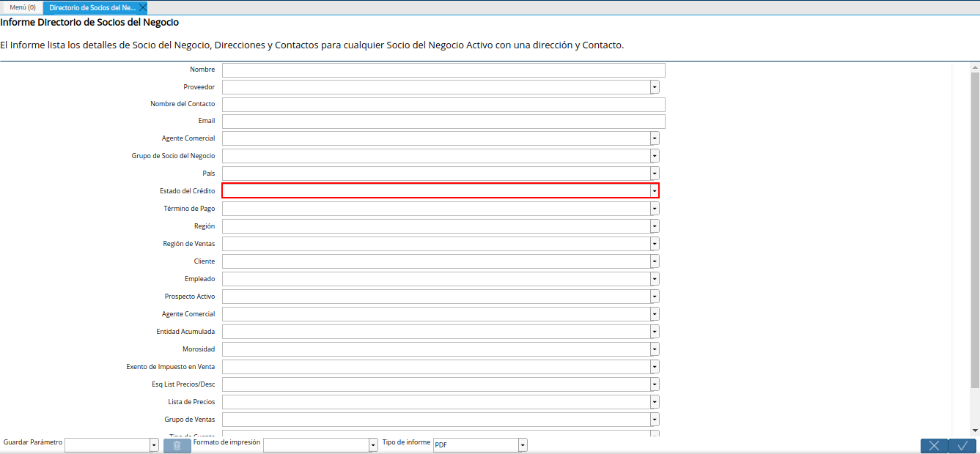This screenshot has height=454, width=980.
Task: Expand Exento de Impuesto en Venta dropdown
Action: pyautogui.click(x=655, y=367)
